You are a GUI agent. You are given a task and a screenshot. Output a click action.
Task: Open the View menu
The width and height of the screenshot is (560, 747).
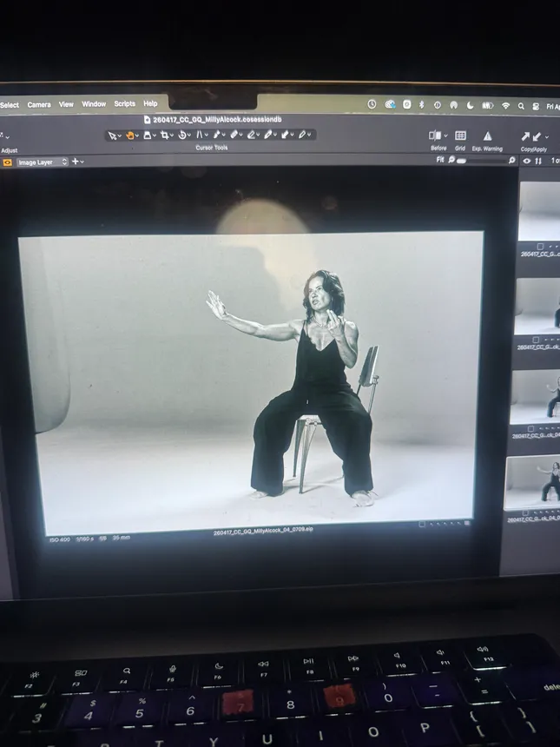tap(66, 104)
